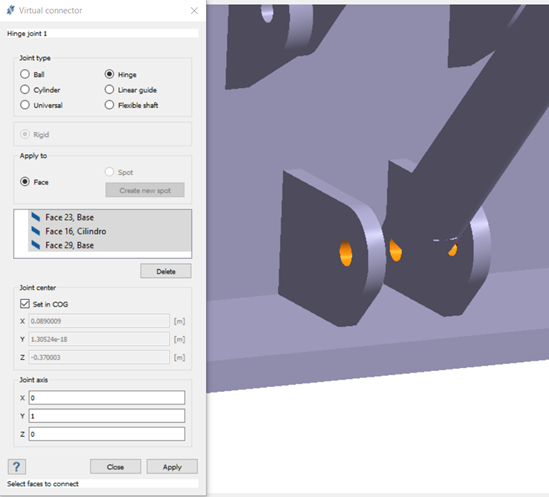Select the Linear guide joint type
Screen dimensions: 549x497
[109, 90]
